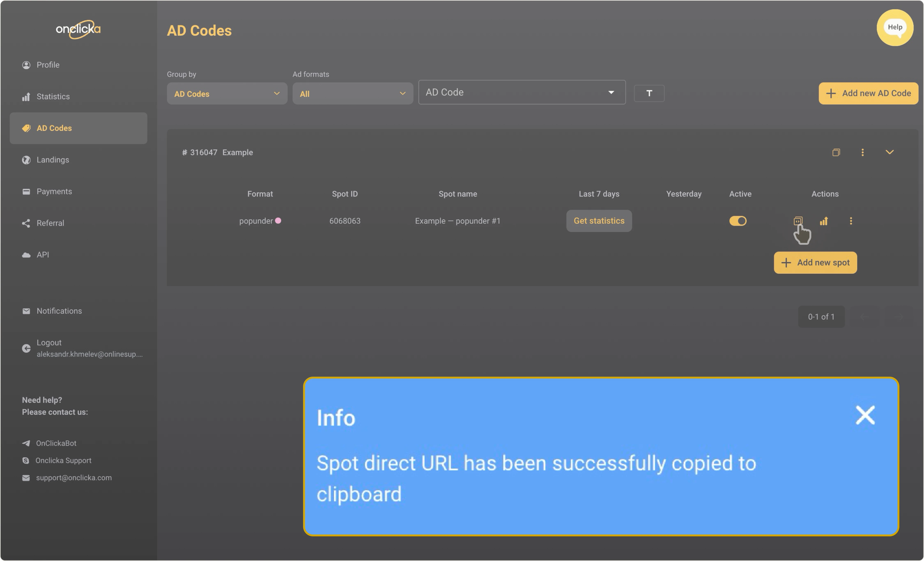Click the T filter toggle next to AD Code field
The width and height of the screenshot is (924, 561).
click(649, 93)
